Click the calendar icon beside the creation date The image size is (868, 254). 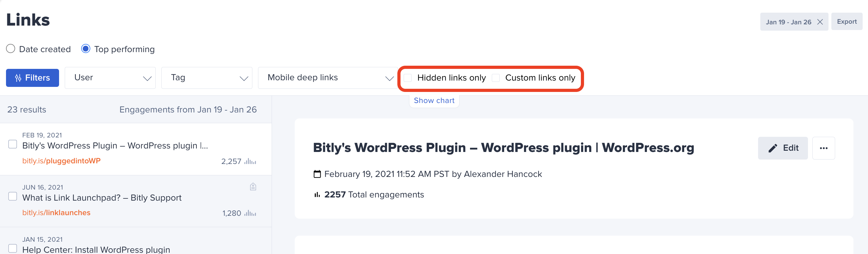[317, 174]
